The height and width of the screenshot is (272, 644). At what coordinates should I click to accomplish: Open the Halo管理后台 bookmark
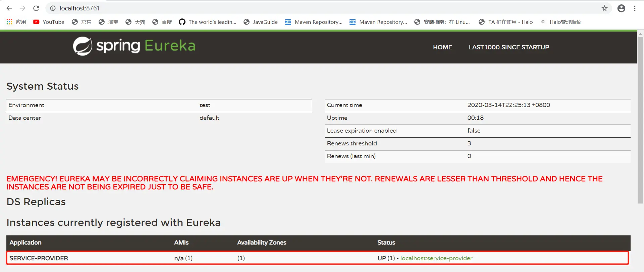point(560,22)
